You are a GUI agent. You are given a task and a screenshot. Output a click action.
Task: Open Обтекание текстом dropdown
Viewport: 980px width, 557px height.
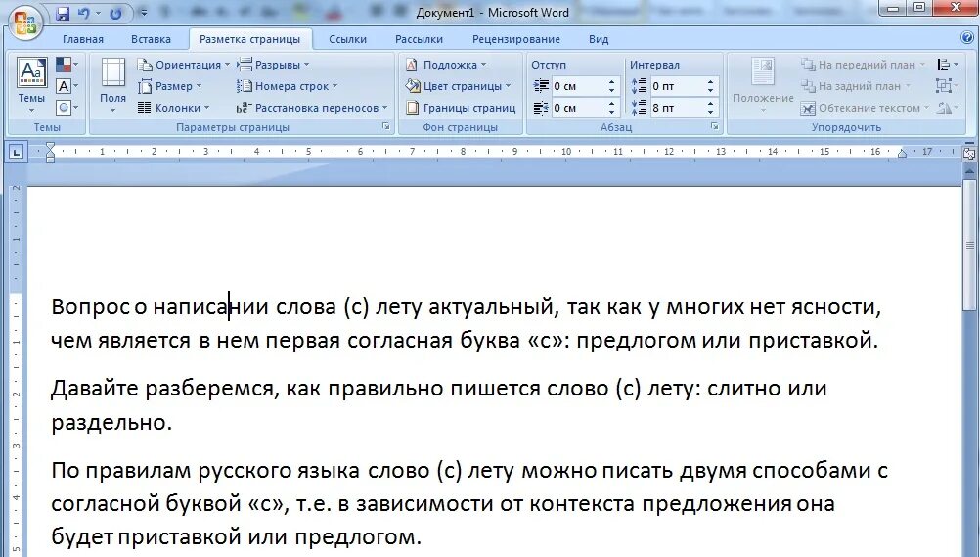[x=865, y=107]
